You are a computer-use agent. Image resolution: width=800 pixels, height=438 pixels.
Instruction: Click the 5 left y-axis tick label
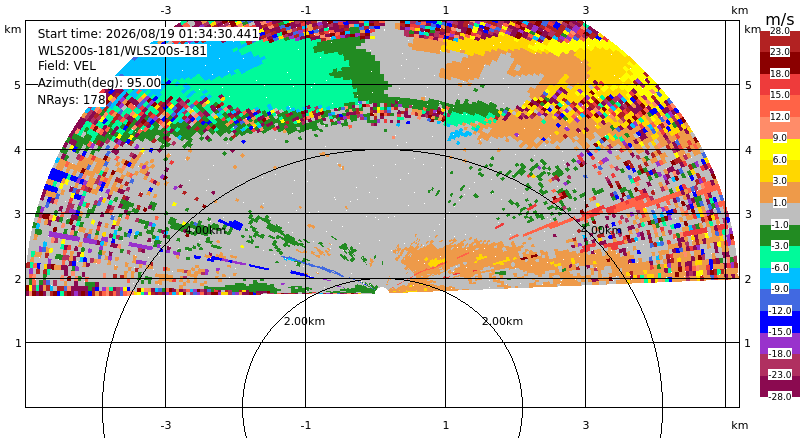pos(18,85)
